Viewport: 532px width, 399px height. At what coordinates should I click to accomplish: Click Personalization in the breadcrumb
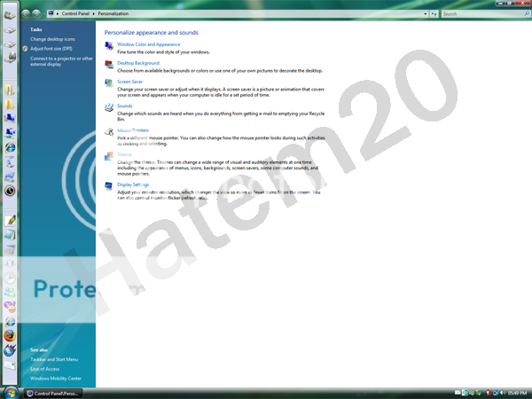[x=113, y=14]
